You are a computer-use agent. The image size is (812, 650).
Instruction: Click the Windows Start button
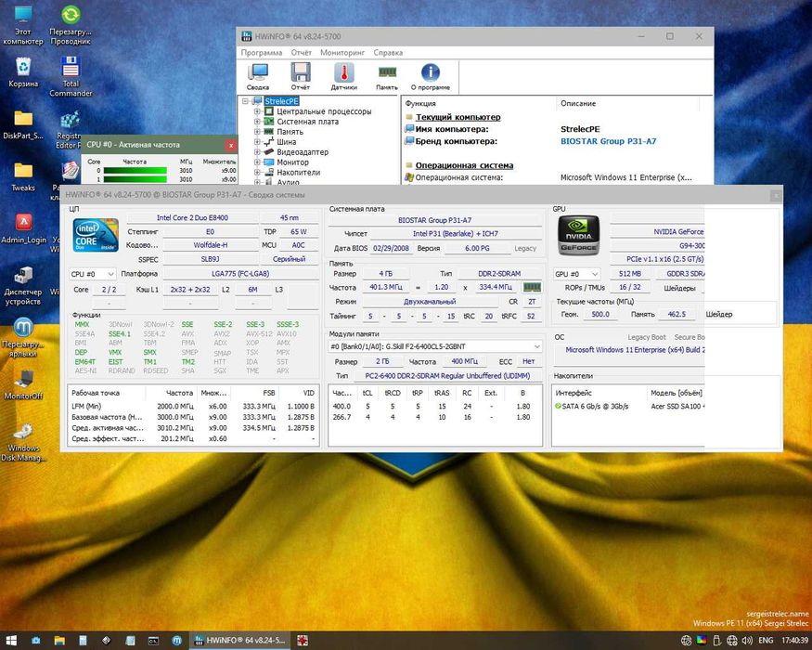click(x=11, y=641)
